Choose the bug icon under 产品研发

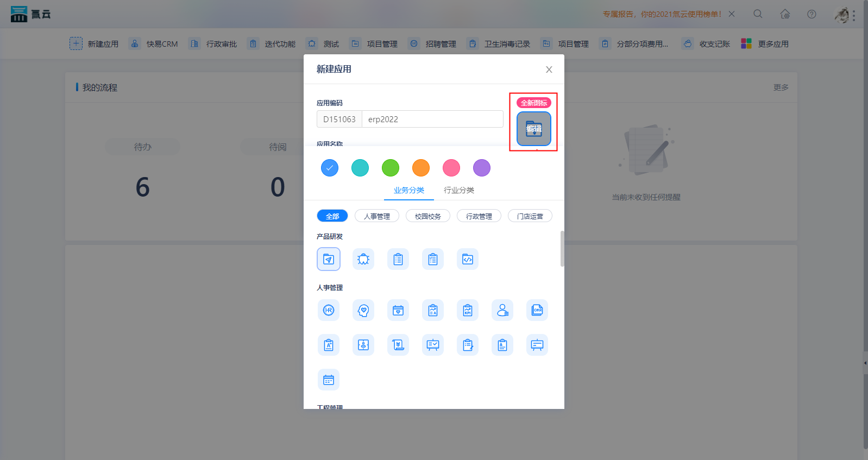[x=363, y=259]
